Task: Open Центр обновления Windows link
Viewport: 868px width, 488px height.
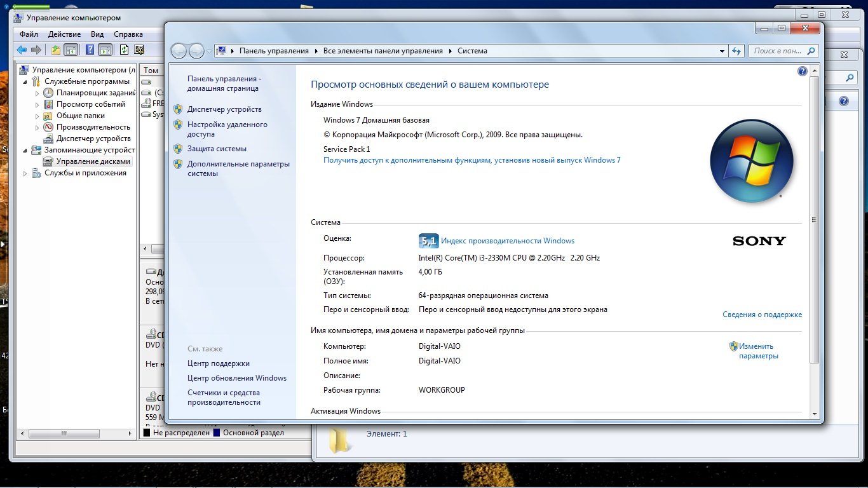Action: click(237, 378)
